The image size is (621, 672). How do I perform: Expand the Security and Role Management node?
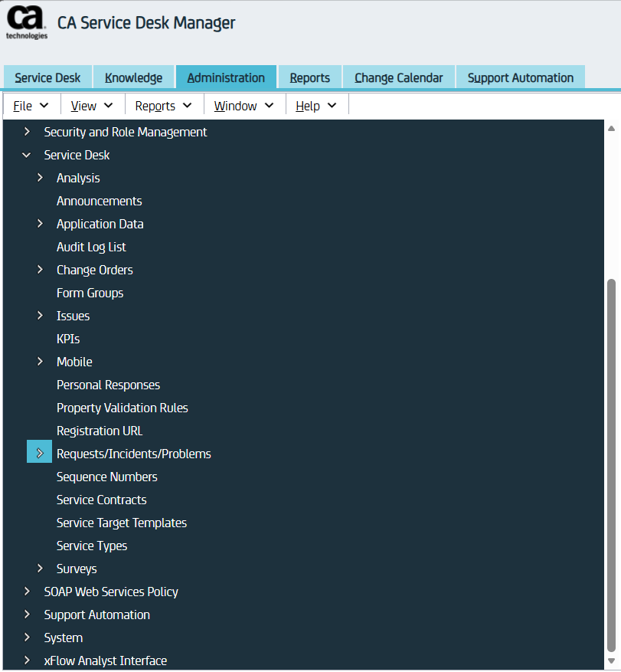27,132
